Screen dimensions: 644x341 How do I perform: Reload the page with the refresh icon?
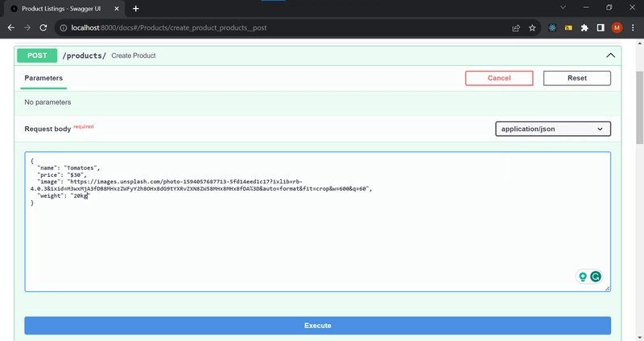[x=43, y=28]
